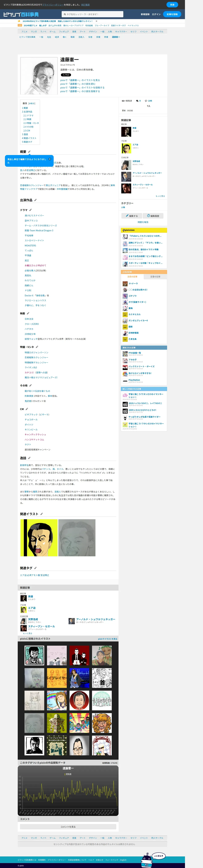
Task: Expand related articles with もっと見る
Action: 160,196
